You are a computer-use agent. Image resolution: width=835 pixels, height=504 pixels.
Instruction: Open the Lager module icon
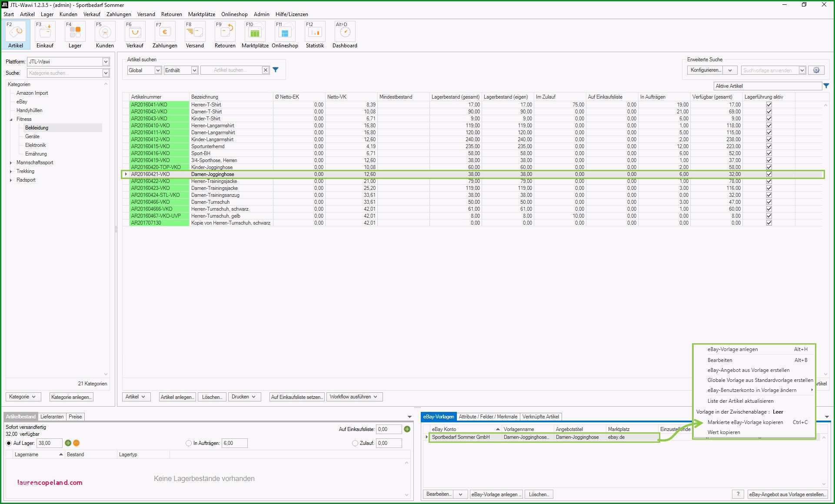coord(75,35)
